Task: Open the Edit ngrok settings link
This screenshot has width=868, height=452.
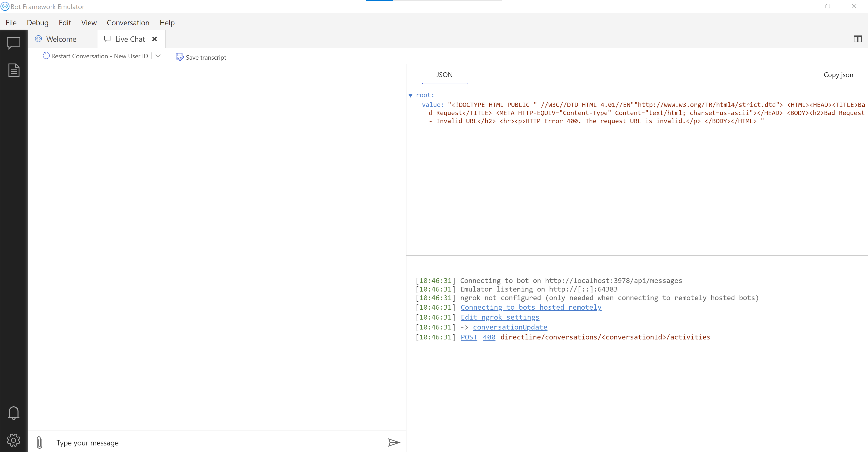Action: [500, 317]
